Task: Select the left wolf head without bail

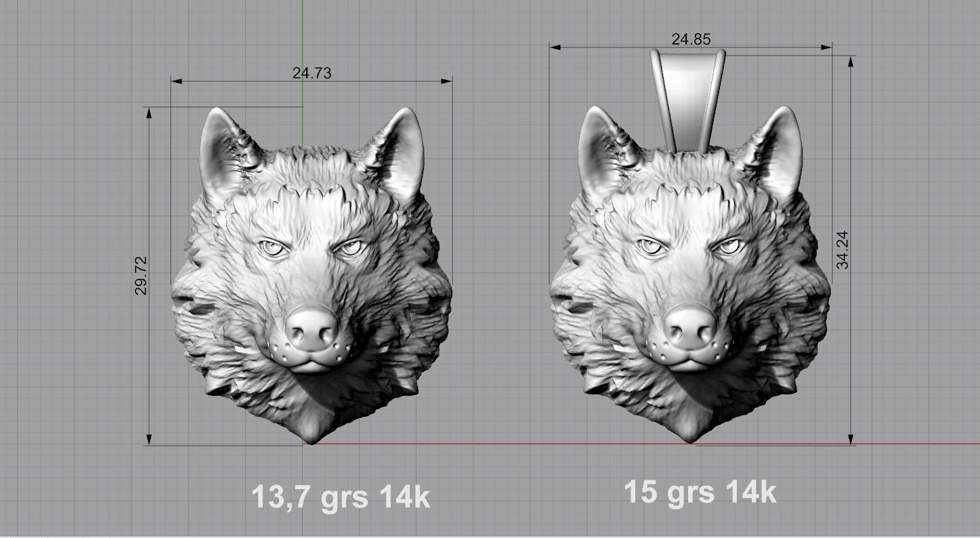Action: pos(312,274)
